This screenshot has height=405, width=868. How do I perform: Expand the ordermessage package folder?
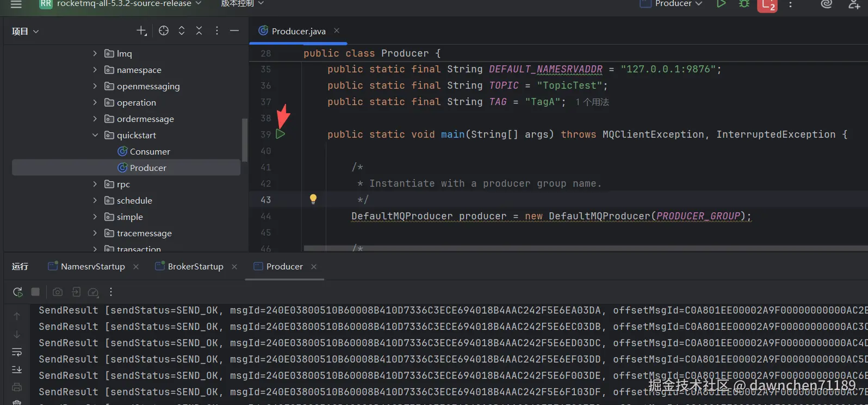pyautogui.click(x=95, y=119)
